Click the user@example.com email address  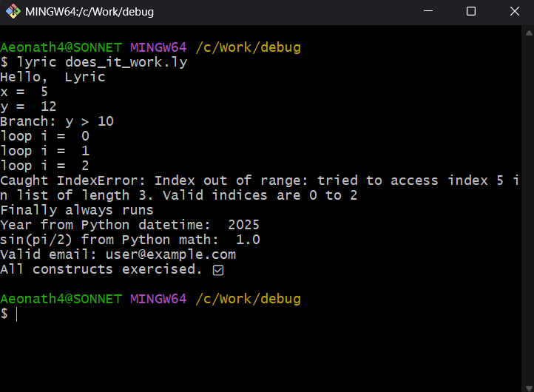171,254
